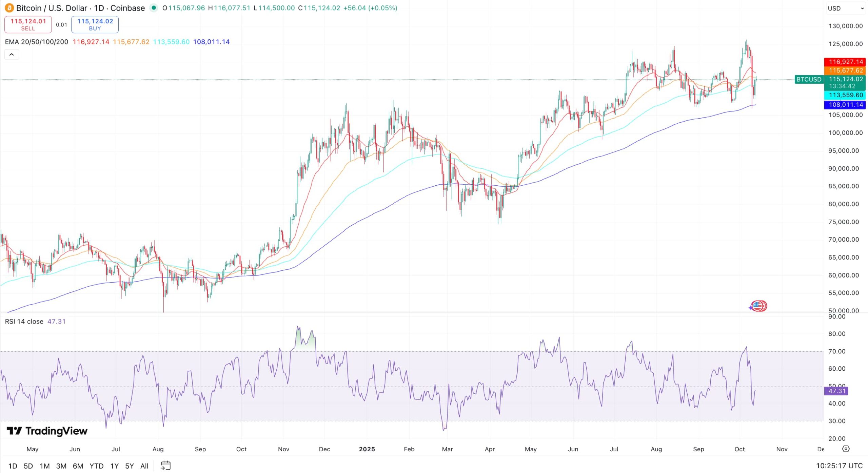This screenshot has width=868, height=473.
Task: Click the 100,000.00 price axis label
Action: 846,133
